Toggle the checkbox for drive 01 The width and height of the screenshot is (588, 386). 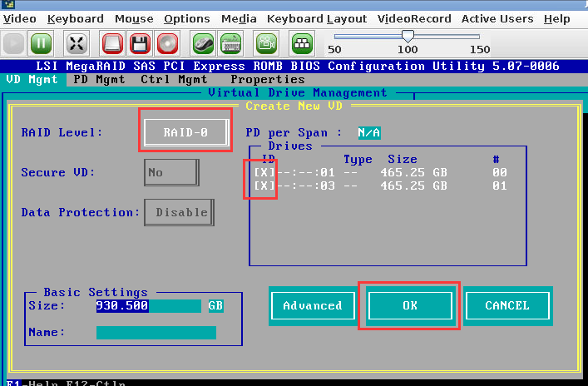[264, 173]
